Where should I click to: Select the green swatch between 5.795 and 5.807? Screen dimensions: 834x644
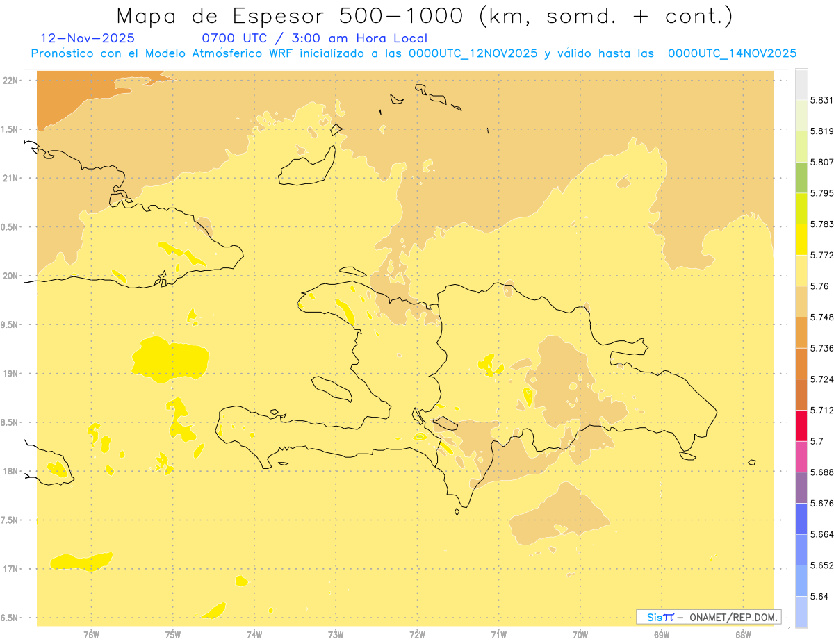801,177
